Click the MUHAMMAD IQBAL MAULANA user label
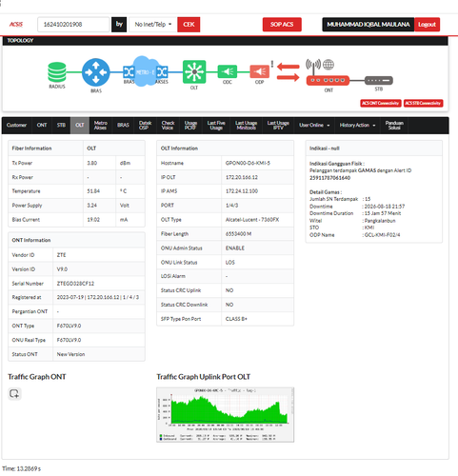Image resolution: width=458 pixels, height=476 pixels. click(x=368, y=25)
